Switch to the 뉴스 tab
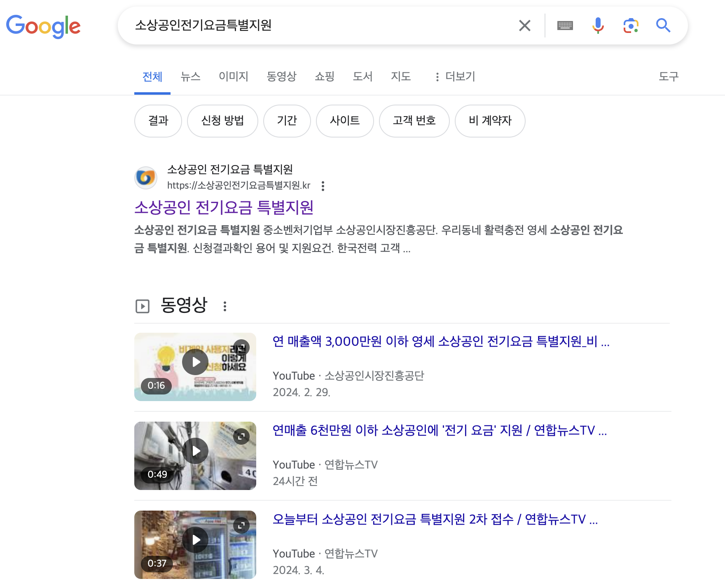The width and height of the screenshot is (725, 588). coord(190,77)
